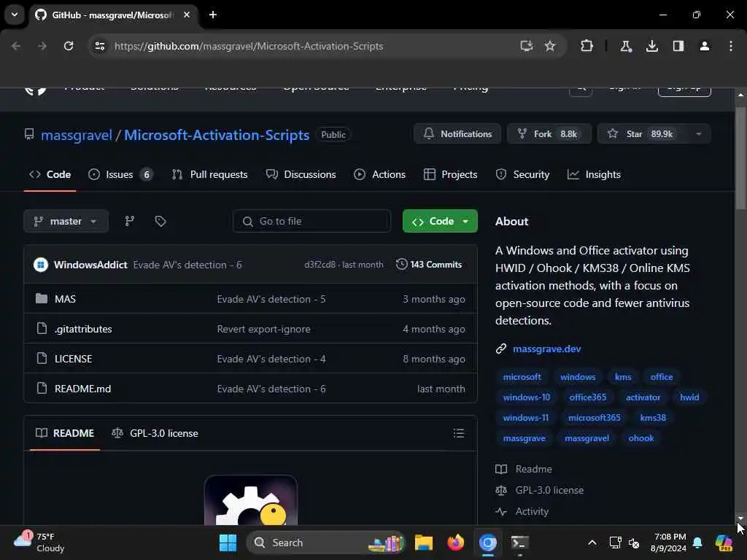Image resolution: width=747 pixels, height=560 pixels.
Task: Open the Security tab
Action: point(522,175)
